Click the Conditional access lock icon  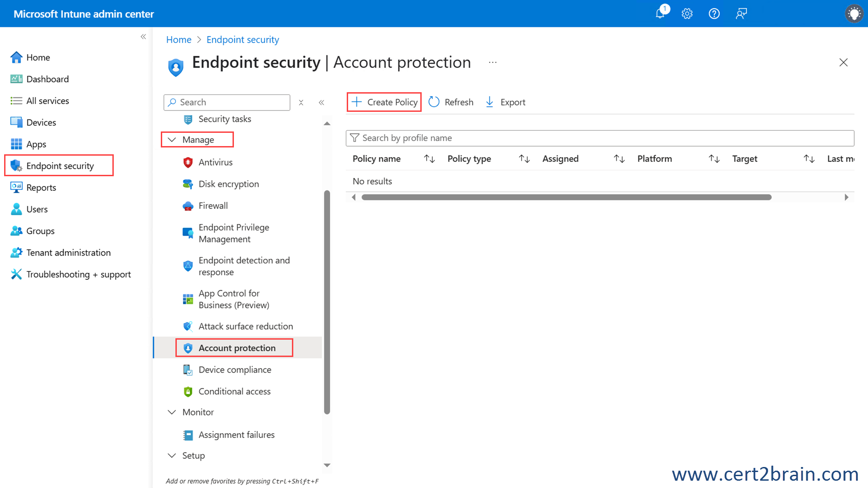(188, 391)
